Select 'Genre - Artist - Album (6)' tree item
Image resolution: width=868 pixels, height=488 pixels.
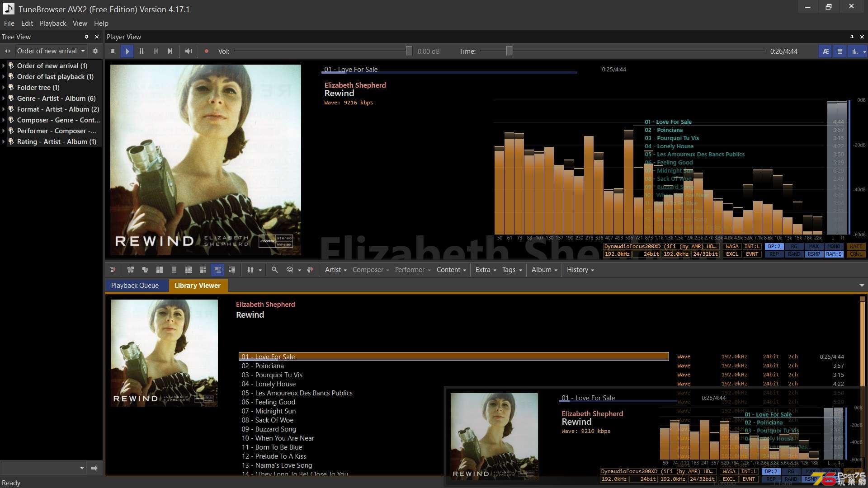pyautogui.click(x=56, y=99)
